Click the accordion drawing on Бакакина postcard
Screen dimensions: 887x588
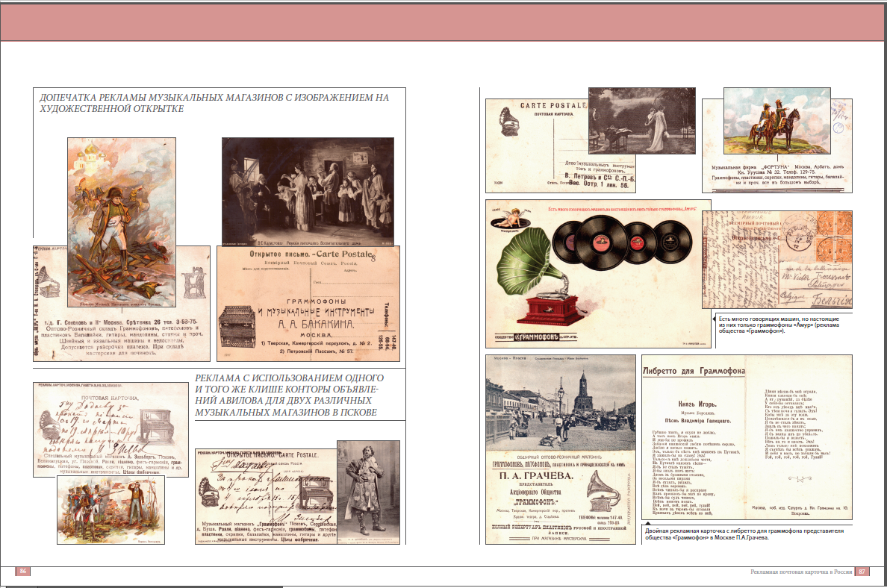[237, 326]
